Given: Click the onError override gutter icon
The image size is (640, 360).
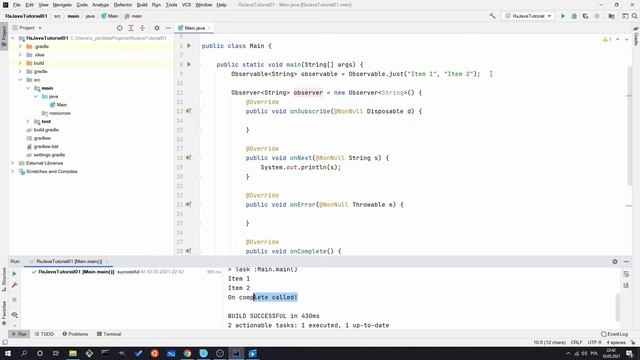Looking at the screenshot, I should 189,204.
